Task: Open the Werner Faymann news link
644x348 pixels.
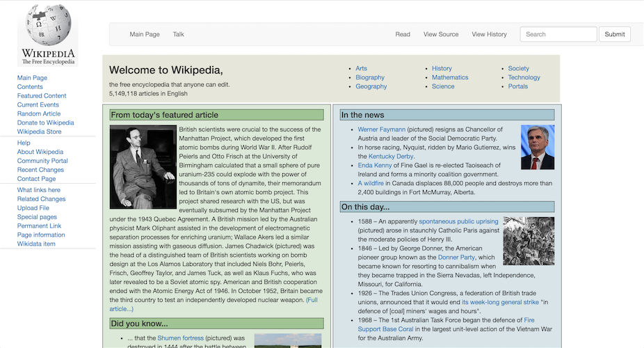Action: 382,129
